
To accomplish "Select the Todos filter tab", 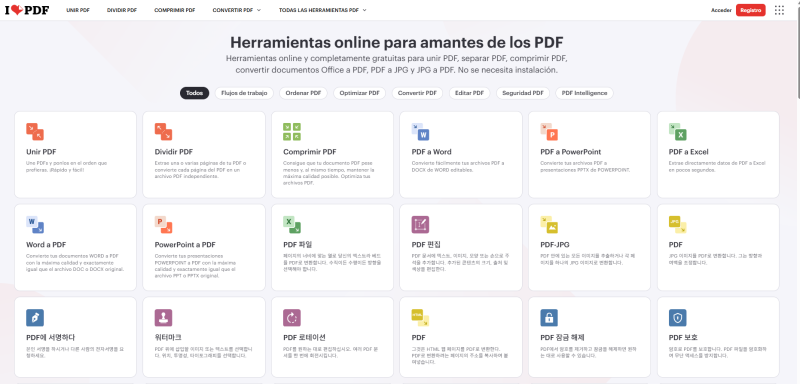I will click(194, 93).
